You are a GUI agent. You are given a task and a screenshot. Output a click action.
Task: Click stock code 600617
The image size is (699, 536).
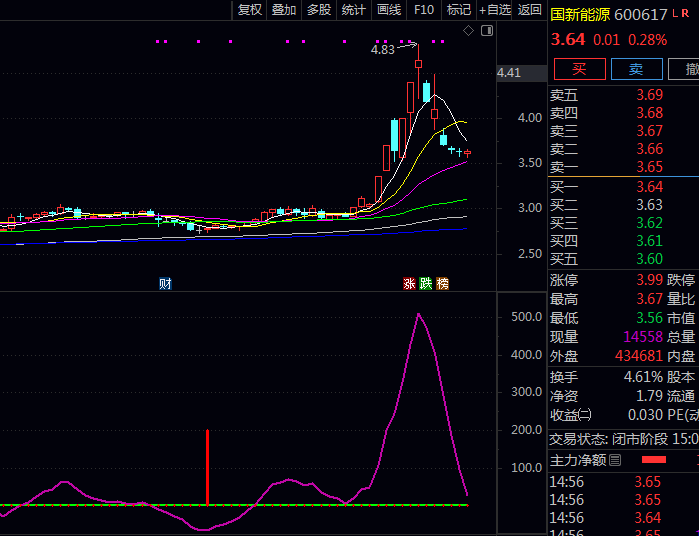click(641, 15)
